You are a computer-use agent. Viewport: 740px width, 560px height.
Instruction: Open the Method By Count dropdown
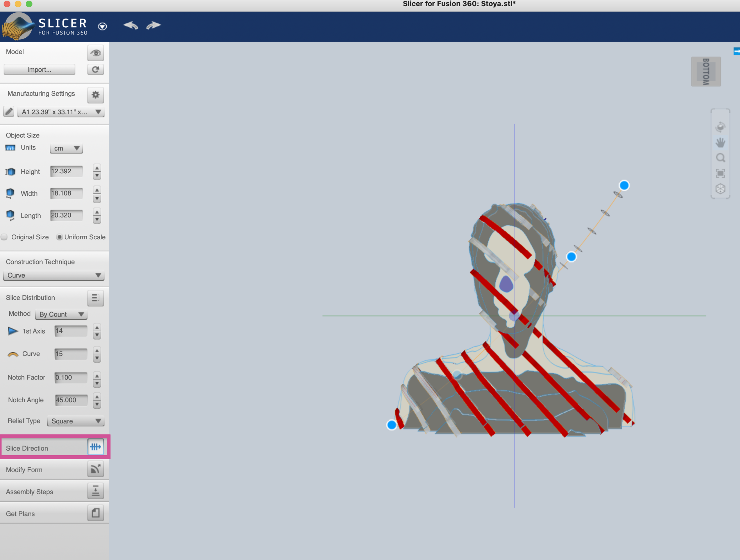61,314
